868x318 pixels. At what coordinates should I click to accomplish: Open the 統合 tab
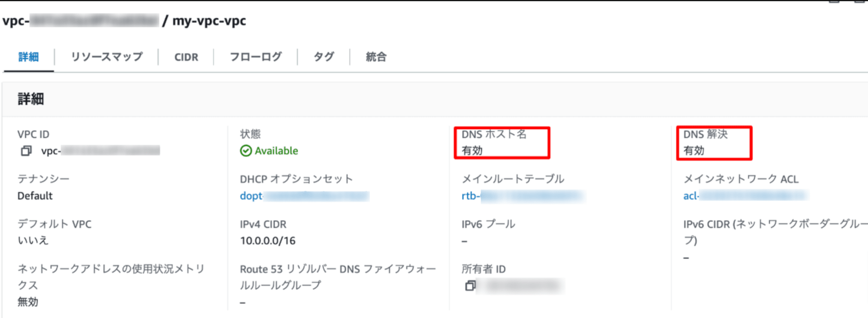tap(376, 57)
